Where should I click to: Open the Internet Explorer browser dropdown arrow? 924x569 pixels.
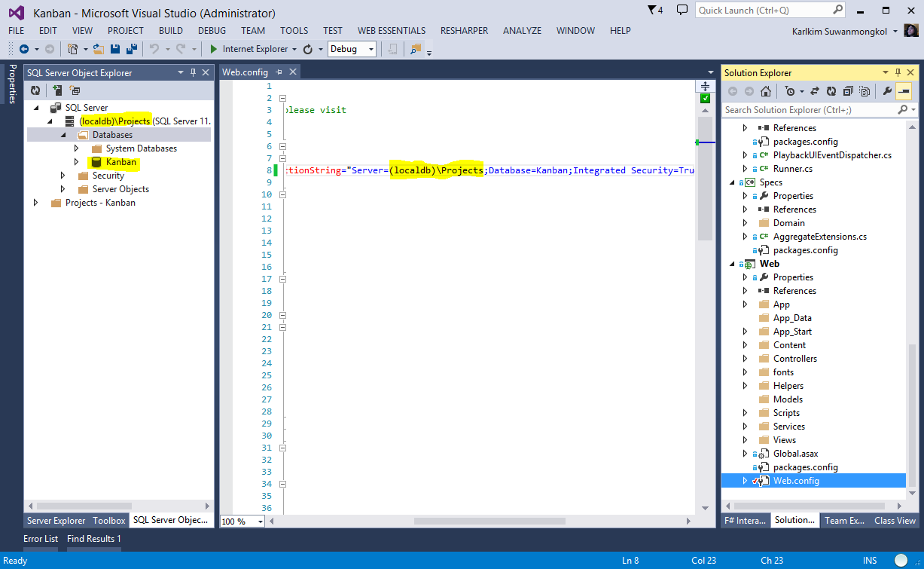click(x=294, y=49)
